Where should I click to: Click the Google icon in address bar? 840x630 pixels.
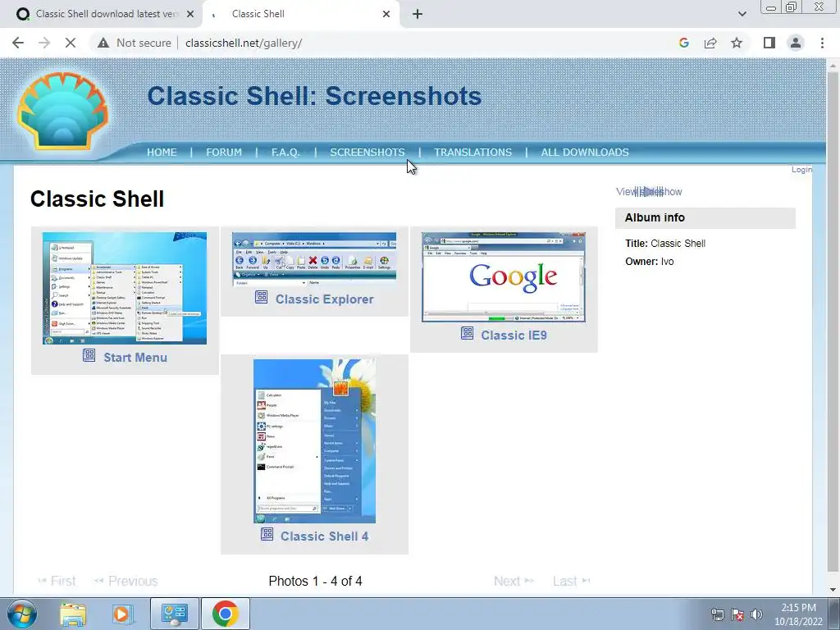(683, 43)
